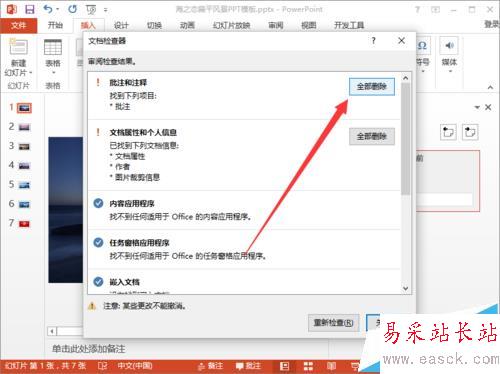The width and height of the screenshot is (500, 374).
Task: Select slide 3 thumbnail
Action: tap(24, 146)
